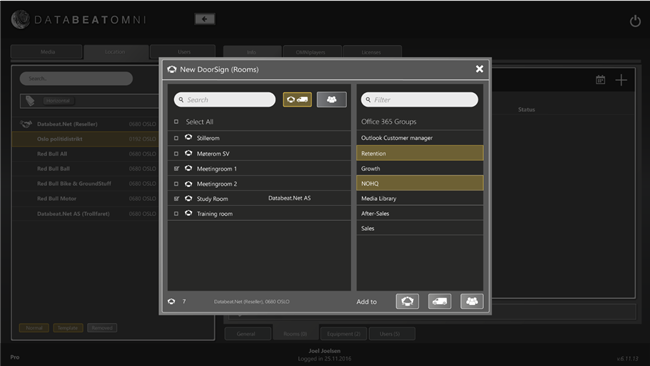650x366 pixels.
Task: Open the OMNIplayers tab
Action: (x=312, y=52)
